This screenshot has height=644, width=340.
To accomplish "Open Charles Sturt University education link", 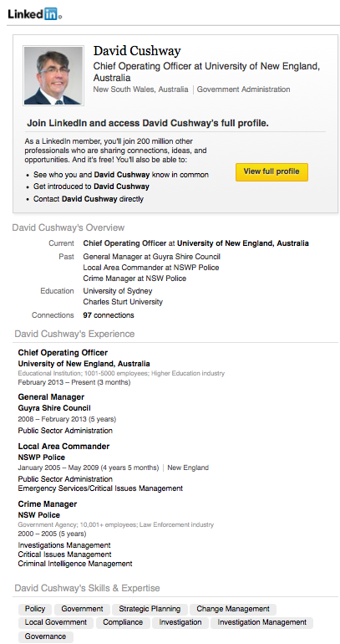I will point(123,302).
